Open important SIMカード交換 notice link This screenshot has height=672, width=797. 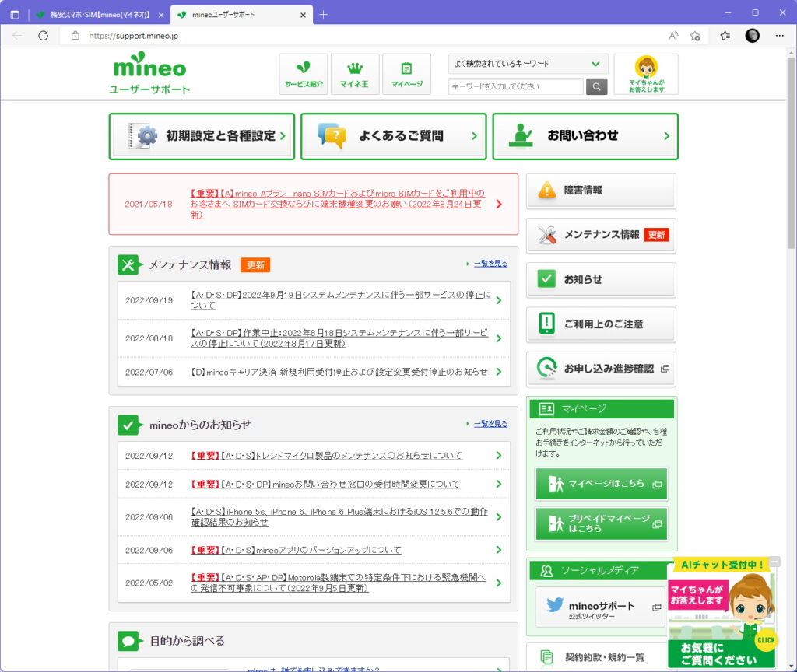tap(338, 205)
